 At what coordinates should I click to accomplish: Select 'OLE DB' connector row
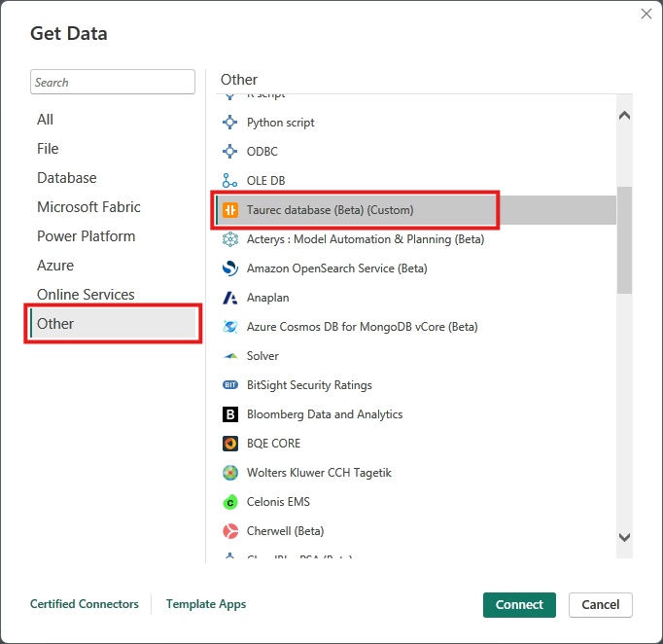tap(416, 181)
